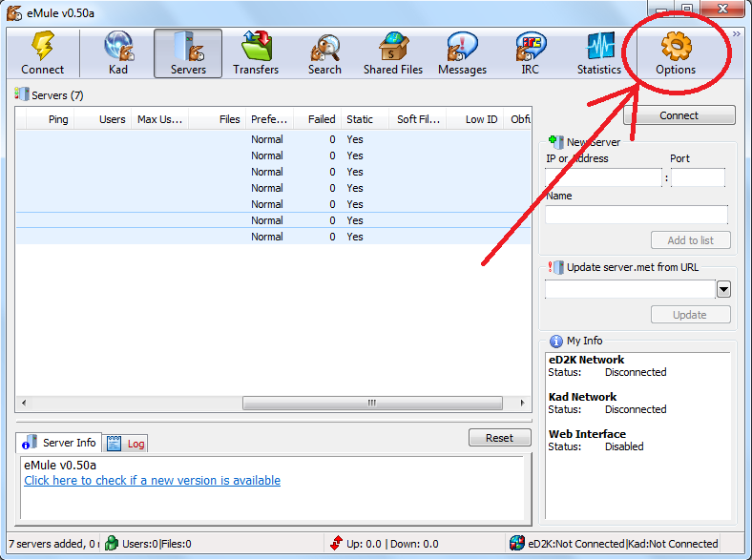Click the New Server icon
The height and width of the screenshot is (560, 752).
[x=555, y=142]
